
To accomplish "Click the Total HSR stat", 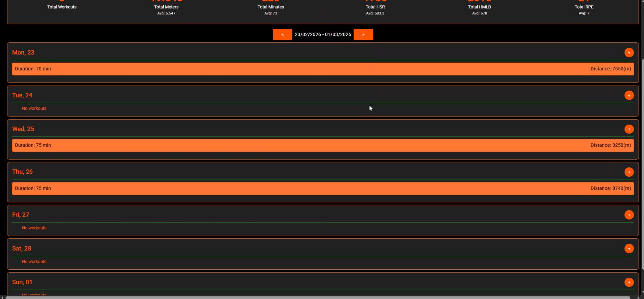I will [x=375, y=7].
